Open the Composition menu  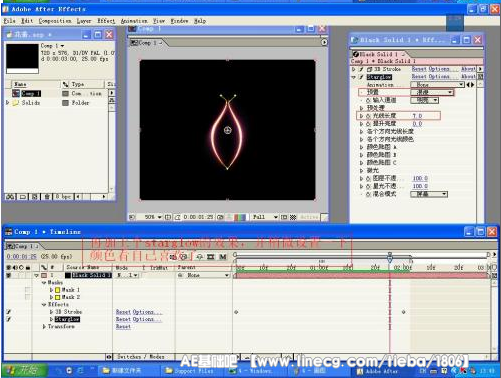(x=55, y=21)
